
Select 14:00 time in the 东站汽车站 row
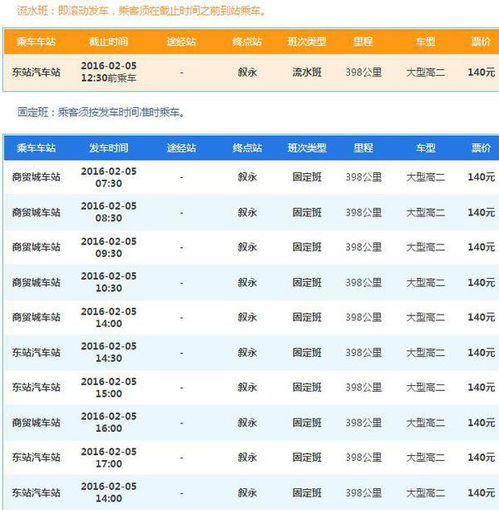coord(109,492)
